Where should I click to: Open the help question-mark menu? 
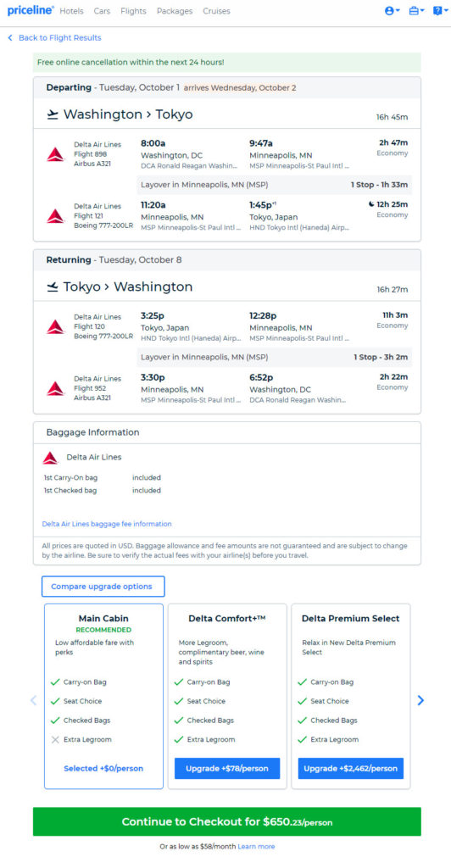441,10
